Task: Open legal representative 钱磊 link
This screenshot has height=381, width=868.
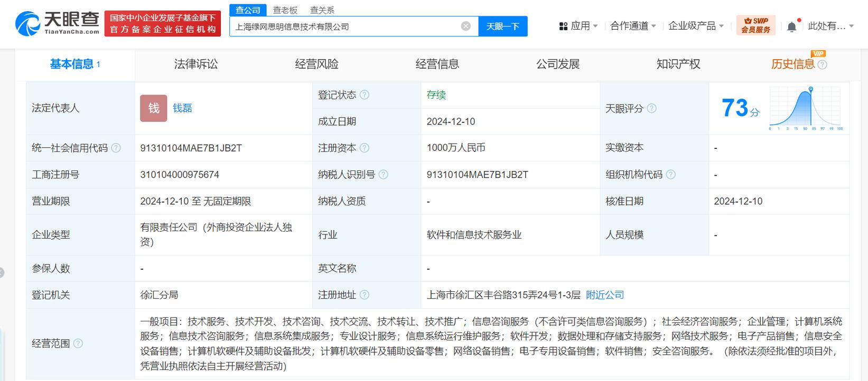Action: click(x=182, y=108)
